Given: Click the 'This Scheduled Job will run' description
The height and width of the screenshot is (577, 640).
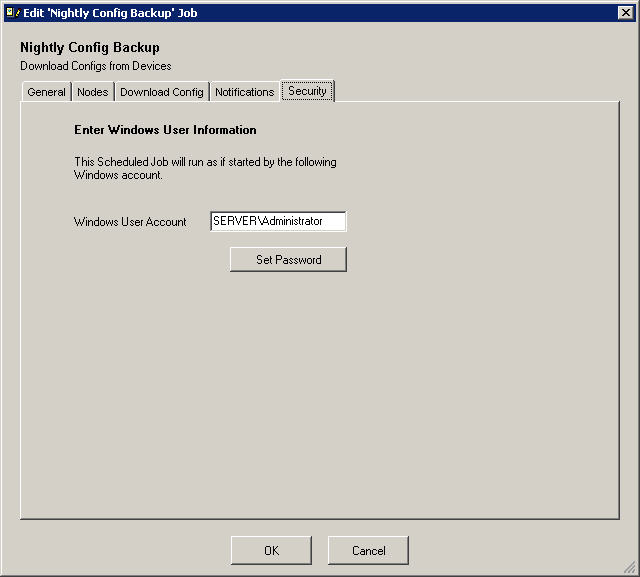Looking at the screenshot, I should point(205,168).
